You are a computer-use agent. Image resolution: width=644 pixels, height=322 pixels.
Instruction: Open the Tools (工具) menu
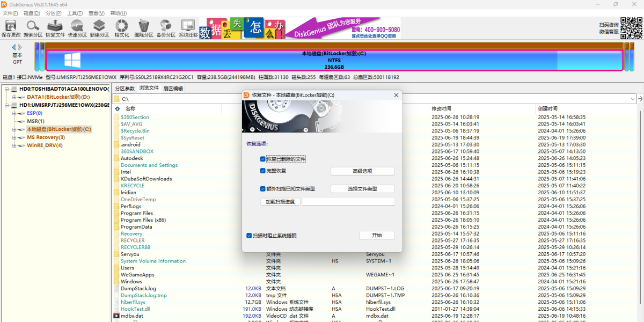coord(75,13)
